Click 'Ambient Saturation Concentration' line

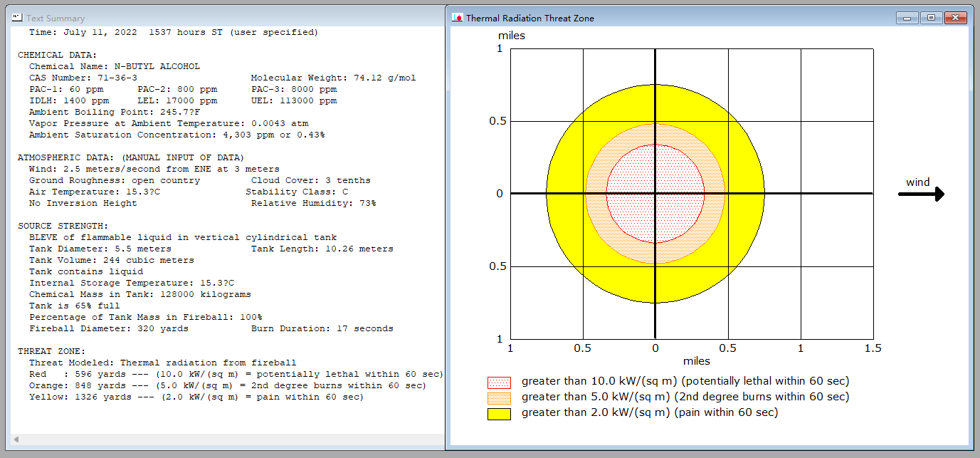pyautogui.click(x=177, y=135)
